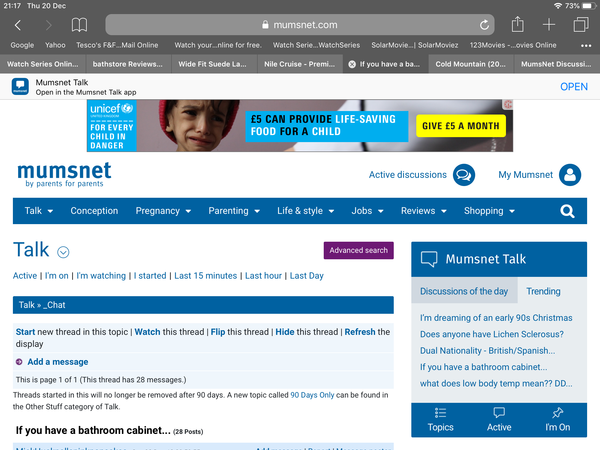Tap the address bar mumsnet.com

click(x=300, y=25)
